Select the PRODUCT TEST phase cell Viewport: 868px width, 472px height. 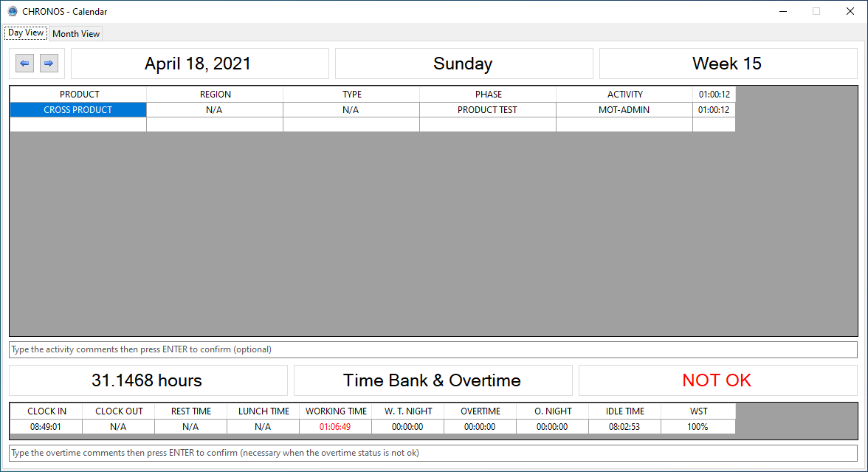(488, 109)
